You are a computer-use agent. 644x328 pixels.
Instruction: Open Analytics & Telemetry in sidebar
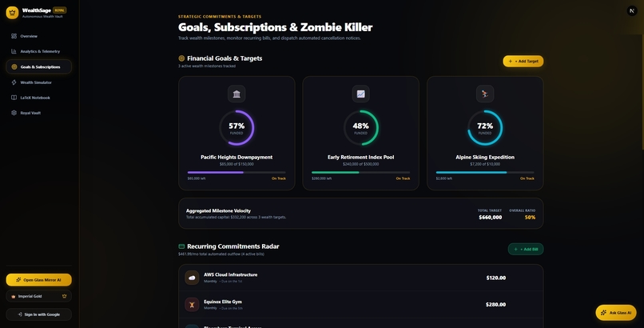click(38, 51)
